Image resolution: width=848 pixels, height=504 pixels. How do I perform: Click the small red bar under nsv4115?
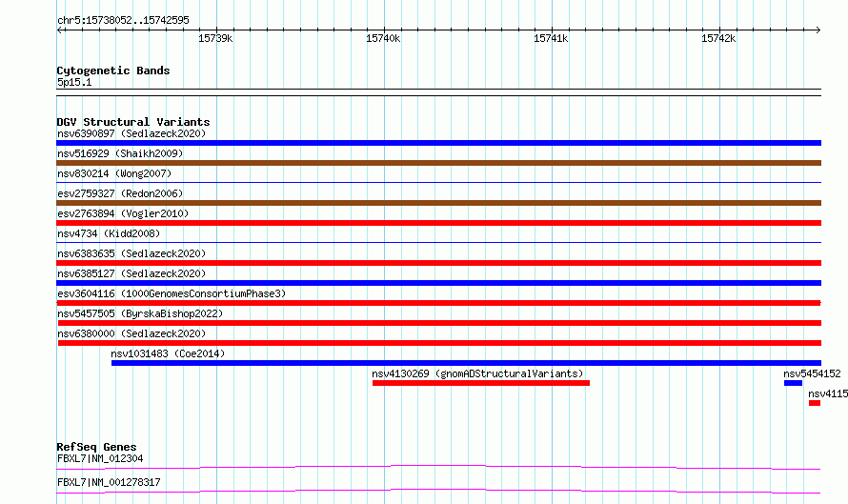[x=815, y=403]
